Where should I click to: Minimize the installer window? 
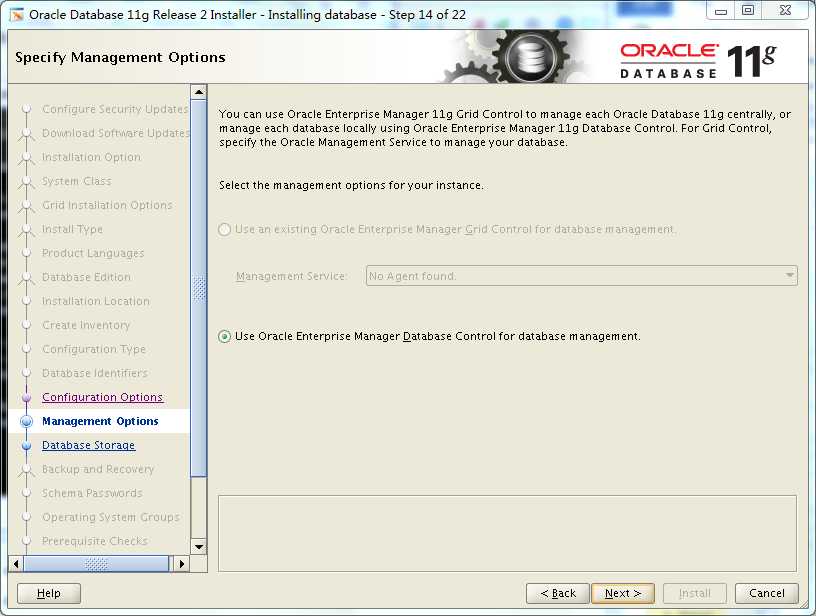(721, 11)
